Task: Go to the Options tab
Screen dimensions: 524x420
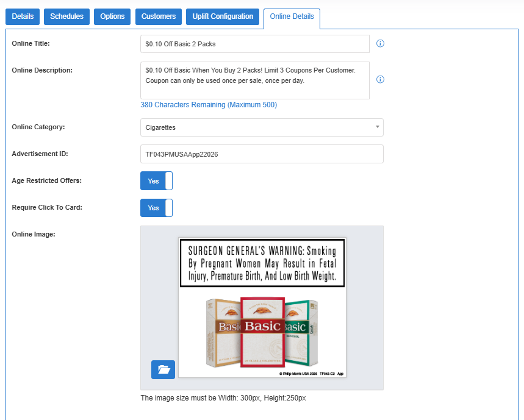Action: tap(112, 16)
